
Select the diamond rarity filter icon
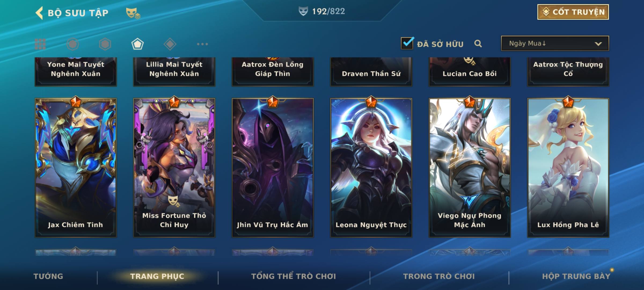pos(170,44)
